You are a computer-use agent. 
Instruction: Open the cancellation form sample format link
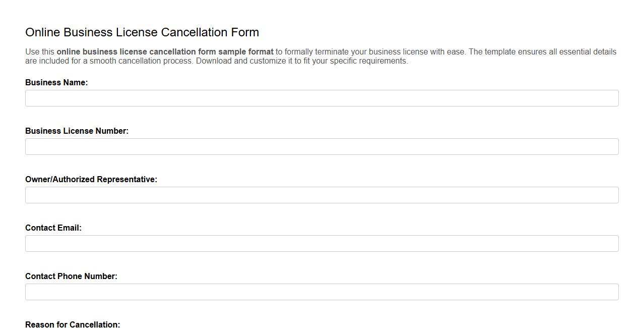point(165,51)
